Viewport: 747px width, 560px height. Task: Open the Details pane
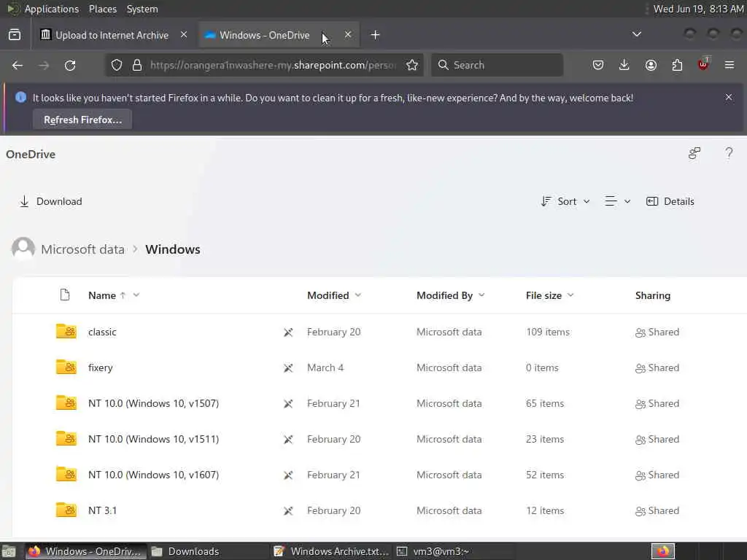(x=670, y=201)
